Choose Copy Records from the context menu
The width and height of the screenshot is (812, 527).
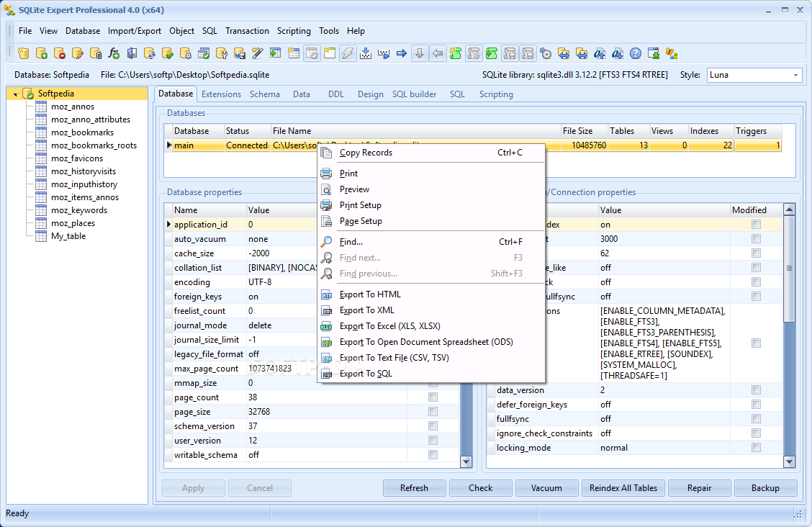431,153
